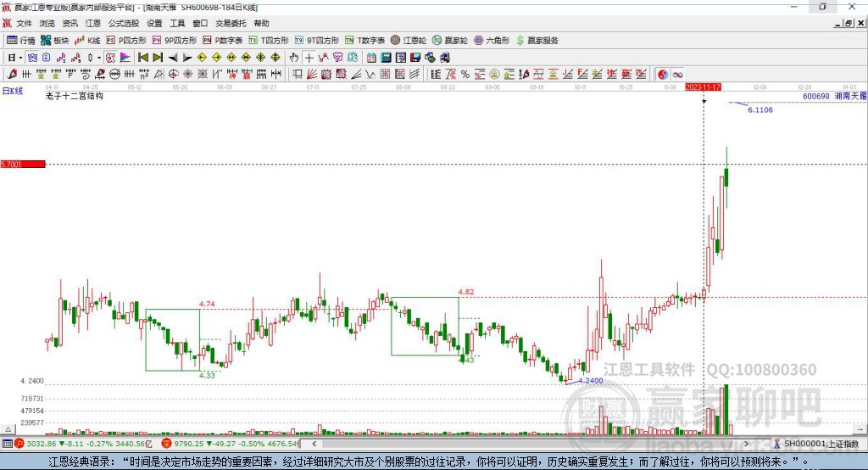Jump to last bar using skip-to-end icon
The height and width of the screenshot is (470, 868).
click(x=158, y=58)
